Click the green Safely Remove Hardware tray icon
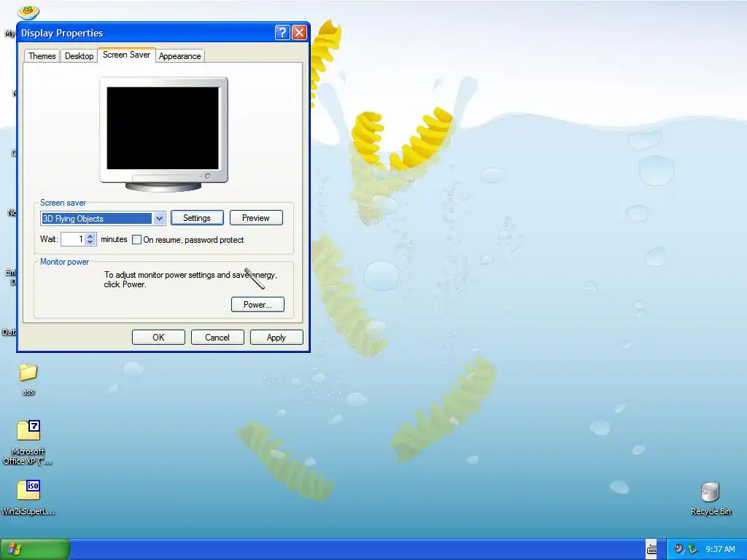 pos(693,549)
